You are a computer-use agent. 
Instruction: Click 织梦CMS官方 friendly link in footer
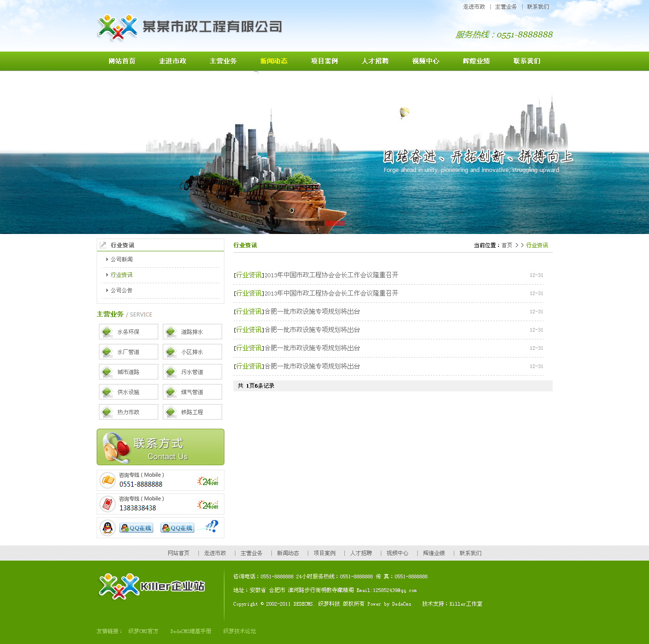143,631
